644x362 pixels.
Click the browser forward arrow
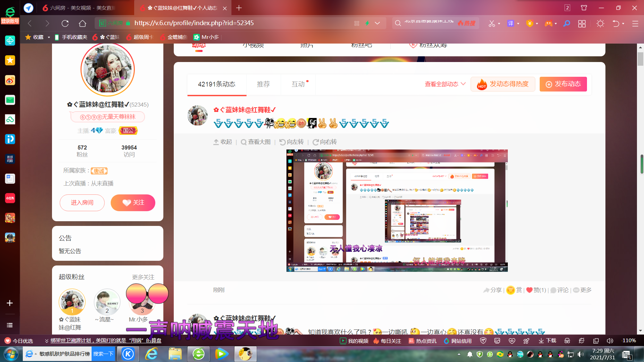(47, 23)
